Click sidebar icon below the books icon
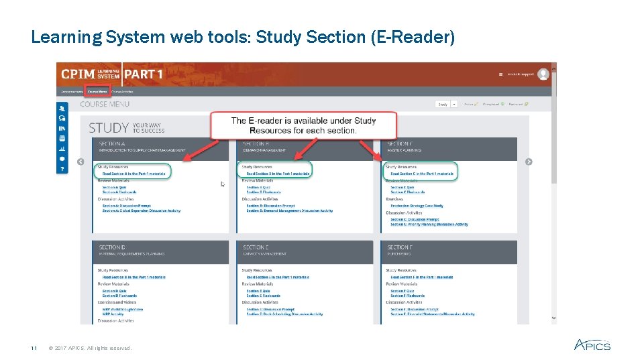This screenshot has width=644, height=362. point(62,138)
